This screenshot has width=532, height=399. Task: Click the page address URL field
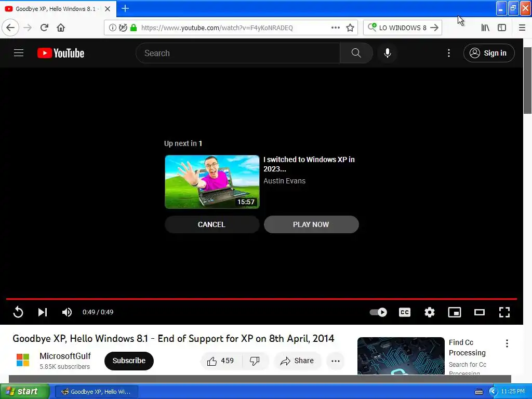231,28
